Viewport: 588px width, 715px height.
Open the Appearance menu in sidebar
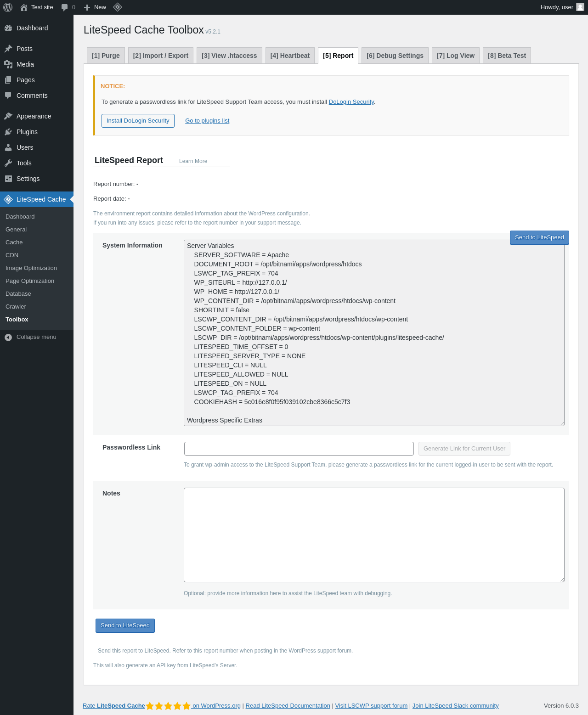37,116
